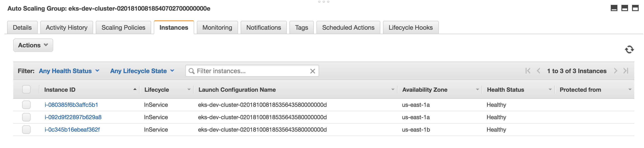Click the Lifecycle column header

tap(156, 90)
